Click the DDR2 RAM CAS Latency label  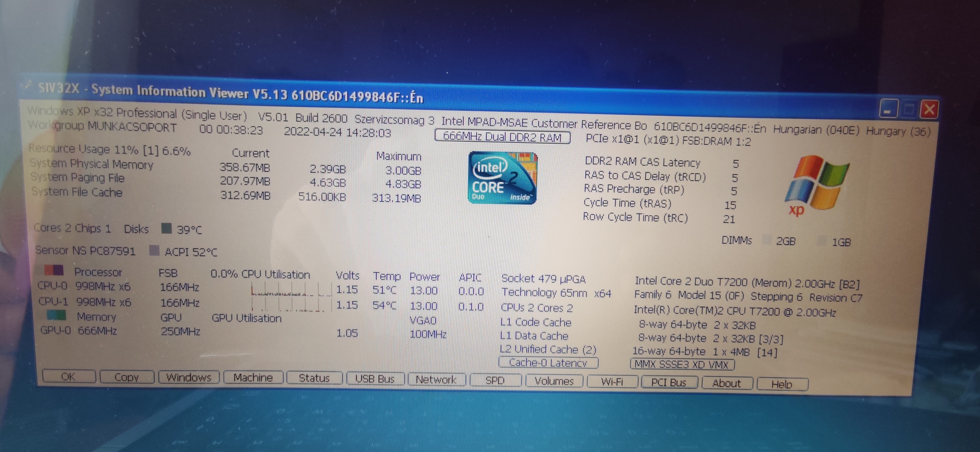tap(643, 162)
